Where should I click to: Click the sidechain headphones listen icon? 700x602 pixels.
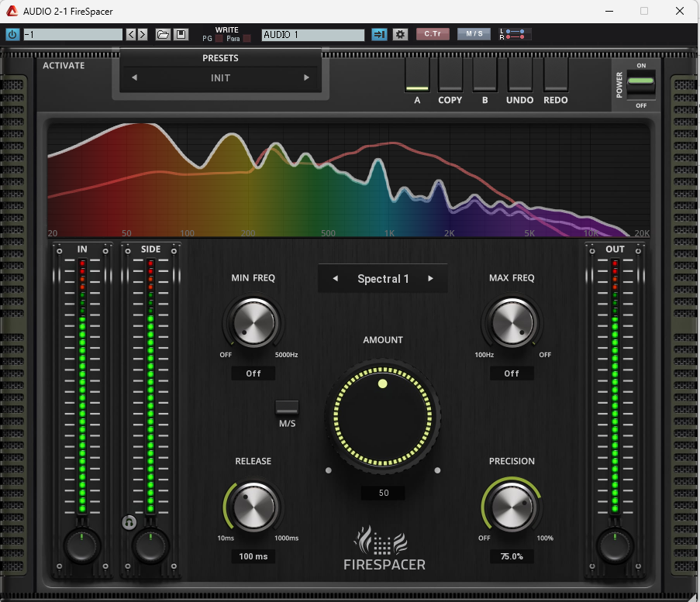129,522
